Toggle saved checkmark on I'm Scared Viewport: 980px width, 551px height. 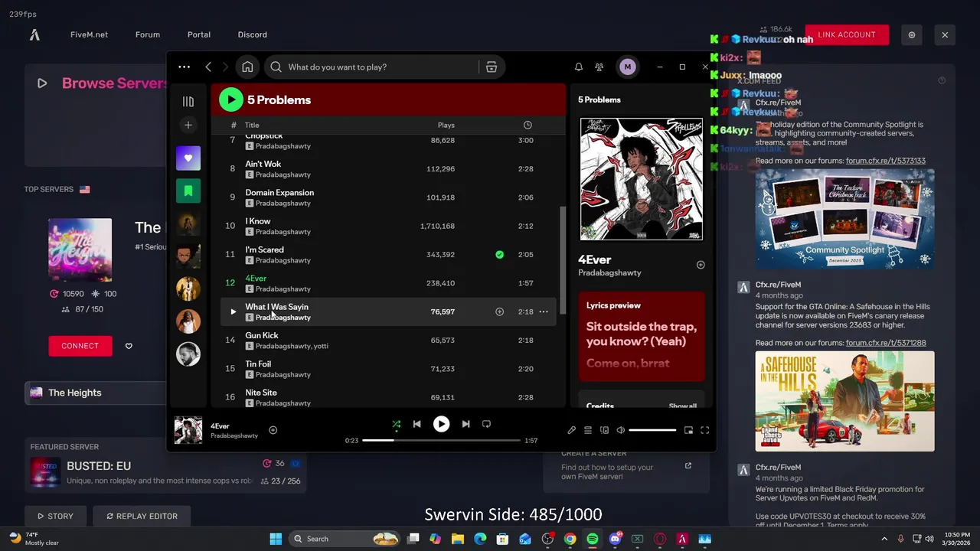[x=499, y=255]
